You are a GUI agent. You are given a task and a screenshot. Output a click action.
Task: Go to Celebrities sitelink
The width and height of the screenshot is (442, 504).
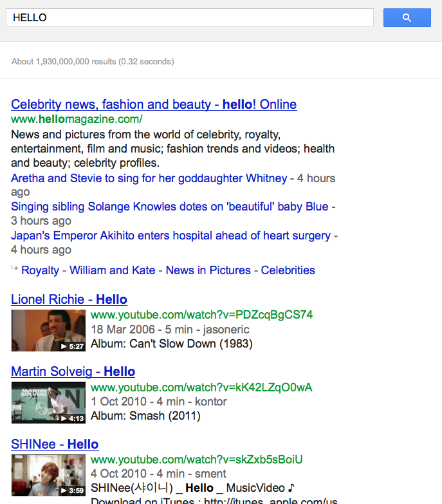pos(288,270)
